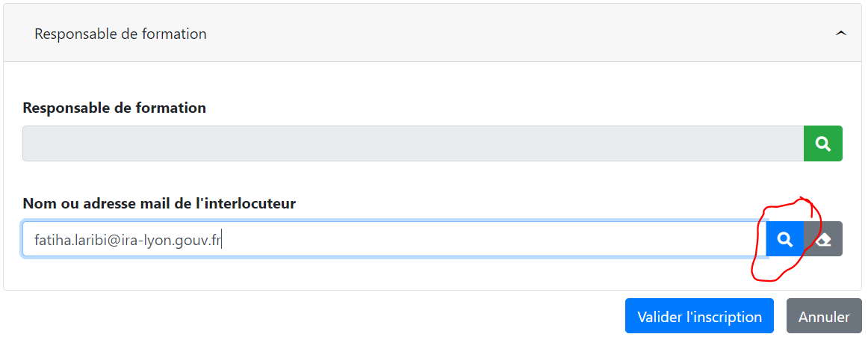Click the blue Valider l'inscription submit button
The image size is (868, 337).
pyautogui.click(x=699, y=317)
